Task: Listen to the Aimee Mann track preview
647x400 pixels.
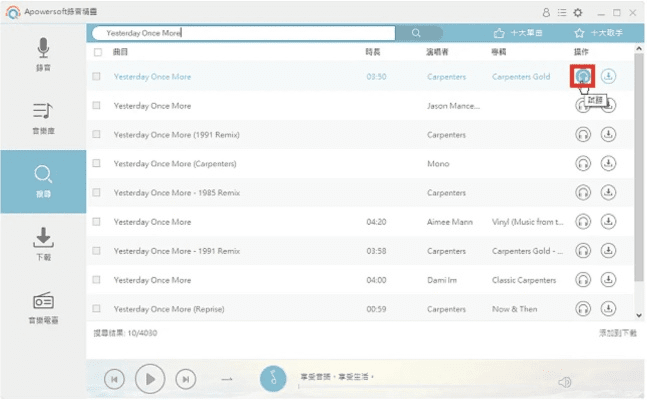Action: coord(583,222)
